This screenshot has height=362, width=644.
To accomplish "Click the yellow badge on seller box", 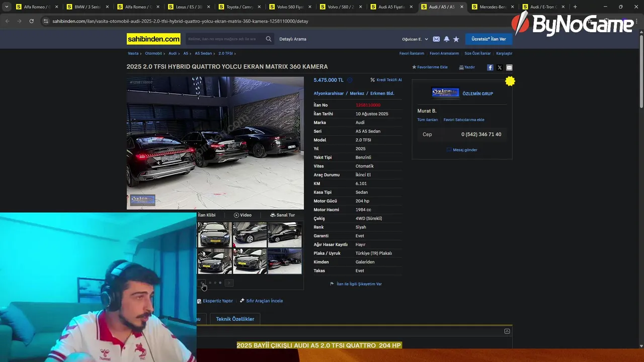I will [x=510, y=81].
